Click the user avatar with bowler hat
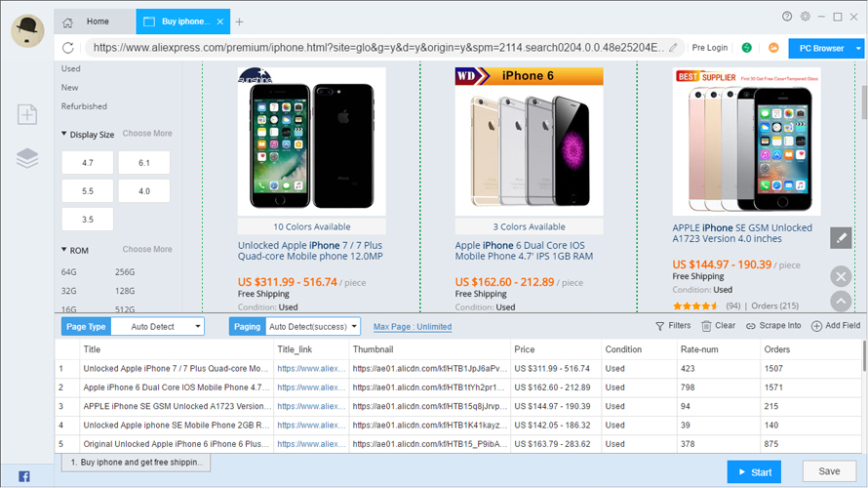The height and width of the screenshot is (488, 868). [x=27, y=30]
